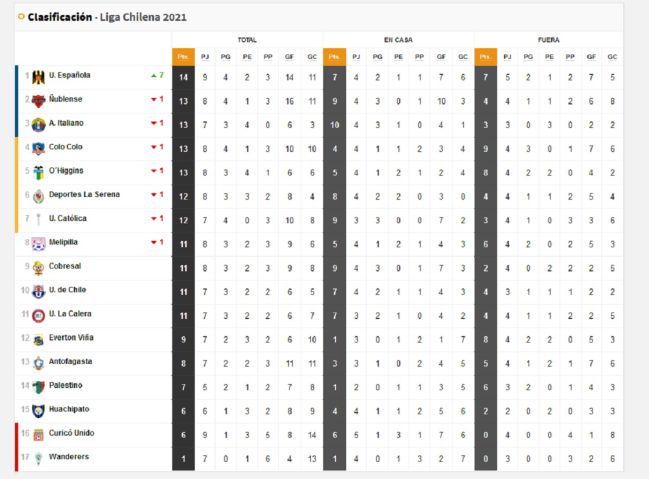649x479 pixels.
Task: Click the Colo Colo team crest
Action: 39,148
